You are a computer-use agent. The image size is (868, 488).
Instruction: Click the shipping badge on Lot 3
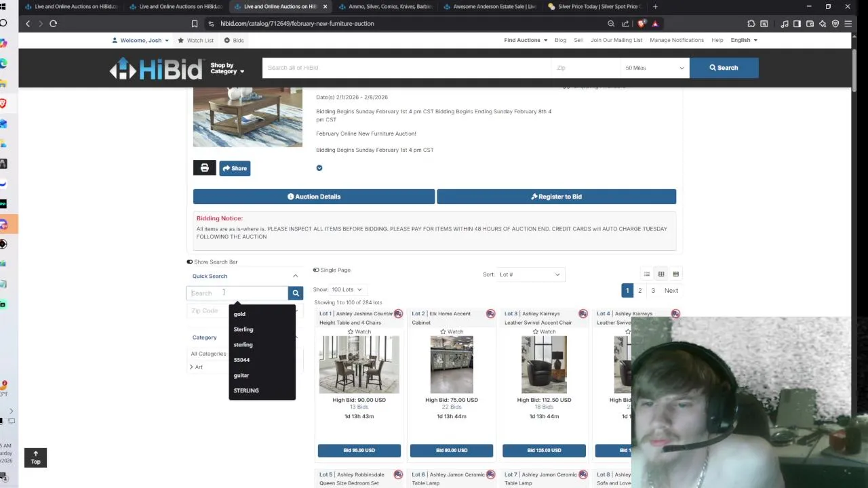tap(583, 314)
